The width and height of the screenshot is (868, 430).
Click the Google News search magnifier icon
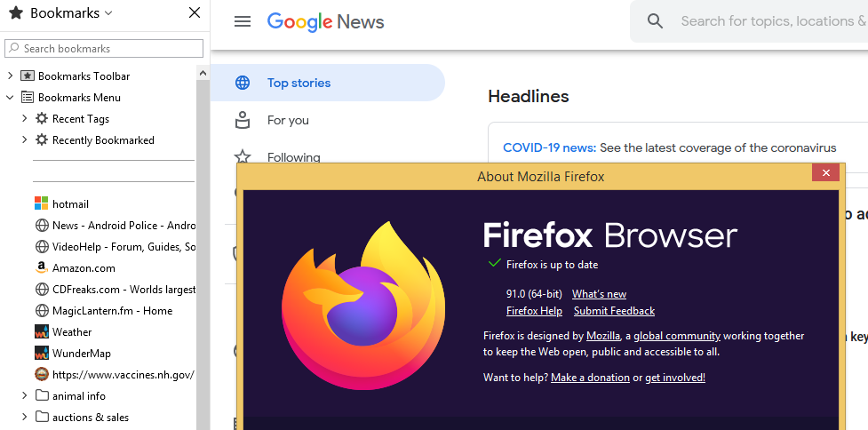pos(655,21)
